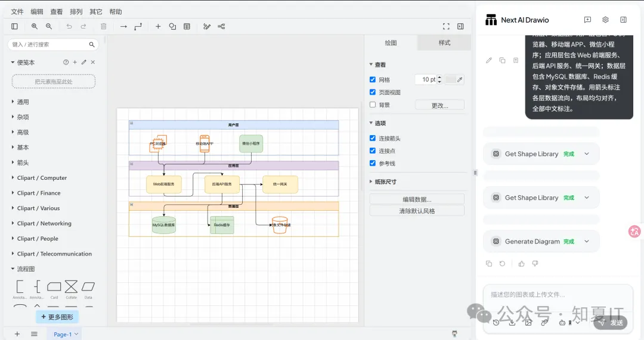
Task: Copy the AI response
Action: (489, 264)
